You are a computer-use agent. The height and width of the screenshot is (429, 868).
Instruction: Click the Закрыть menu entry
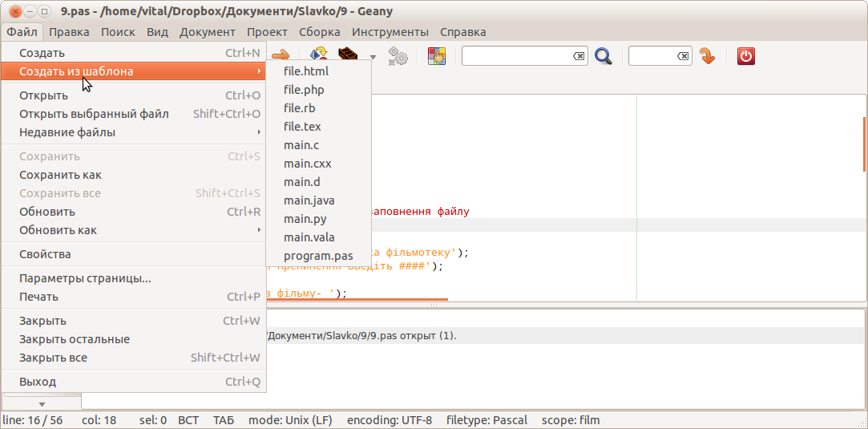pyautogui.click(x=134, y=321)
